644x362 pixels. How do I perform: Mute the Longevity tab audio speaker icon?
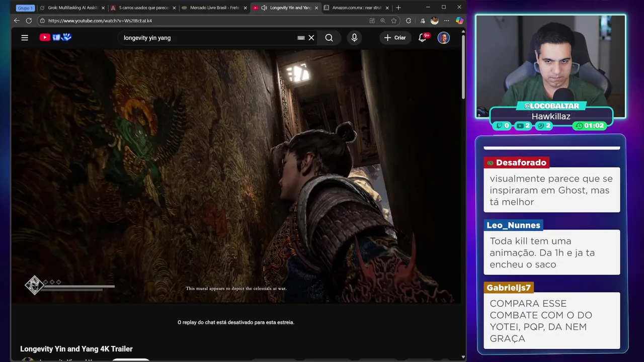click(x=264, y=8)
